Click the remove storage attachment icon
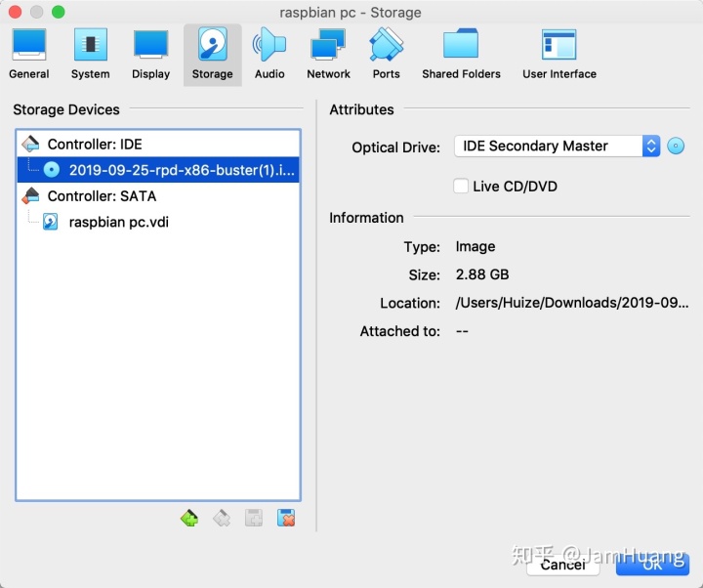Screen dimensions: 703x588 pos(286,518)
